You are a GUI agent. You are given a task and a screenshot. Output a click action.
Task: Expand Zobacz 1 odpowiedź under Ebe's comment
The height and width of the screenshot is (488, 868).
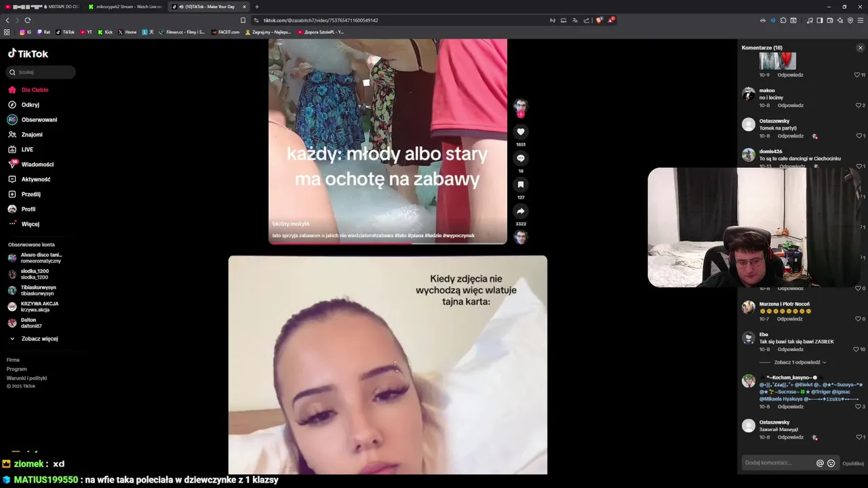click(x=800, y=363)
